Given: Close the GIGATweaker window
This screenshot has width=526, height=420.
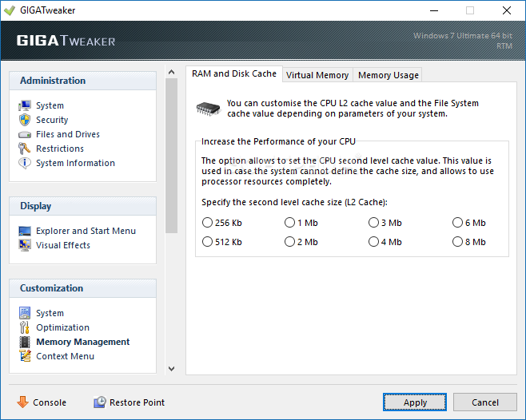Looking at the screenshot, I should coord(507,10).
